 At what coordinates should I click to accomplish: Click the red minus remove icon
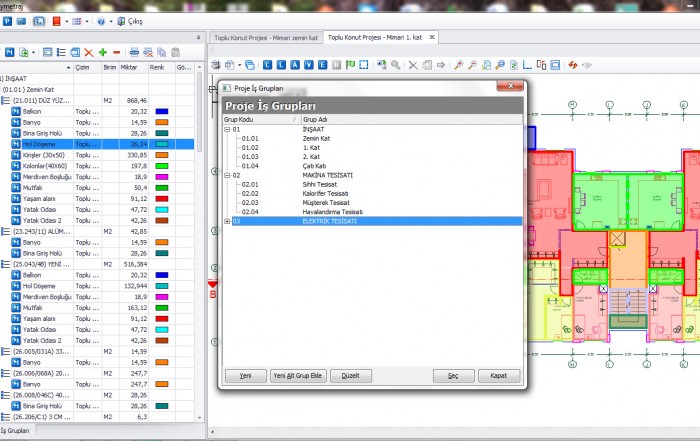(x=116, y=51)
